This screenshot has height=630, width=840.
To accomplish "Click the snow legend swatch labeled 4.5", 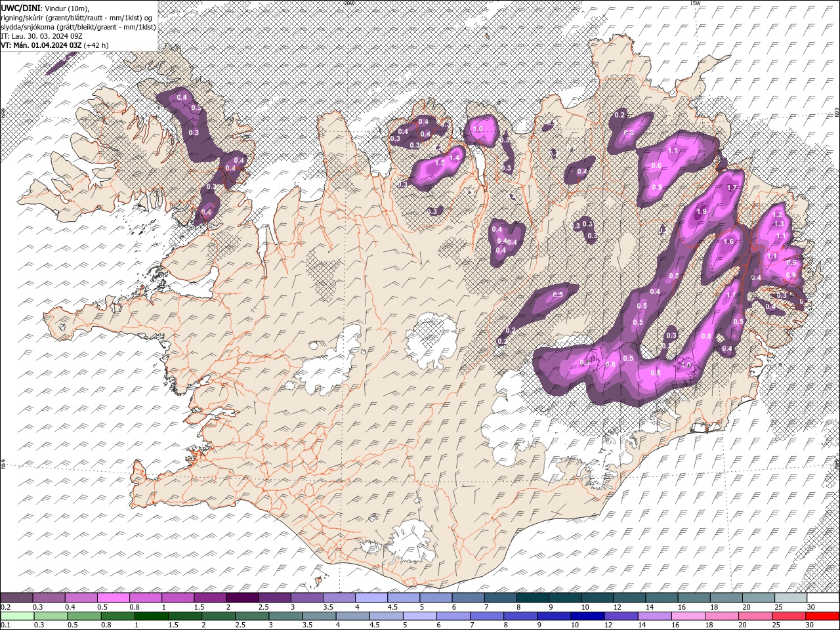I will [x=403, y=598].
